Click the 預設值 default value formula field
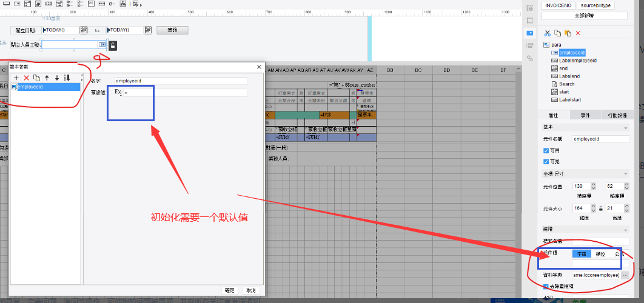644x303 pixels. pyautogui.click(x=185, y=93)
